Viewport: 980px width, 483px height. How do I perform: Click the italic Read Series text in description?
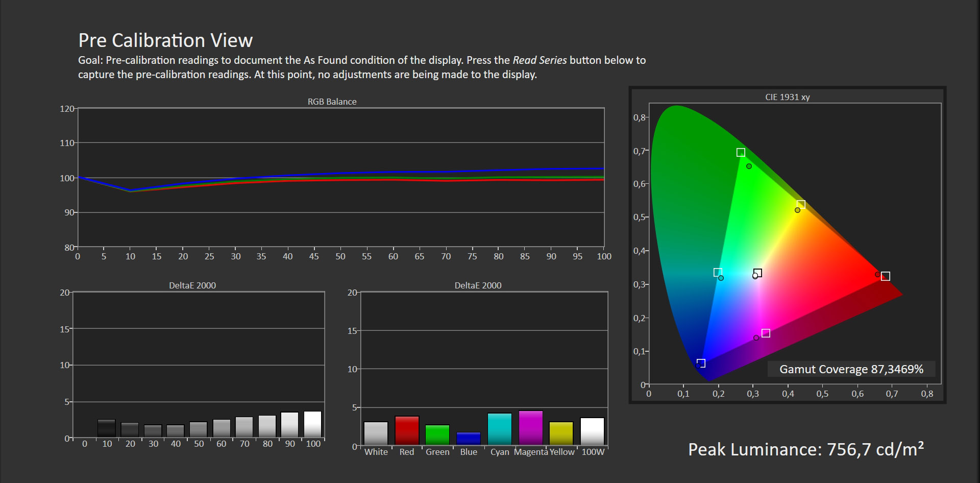click(x=540, y=60)
